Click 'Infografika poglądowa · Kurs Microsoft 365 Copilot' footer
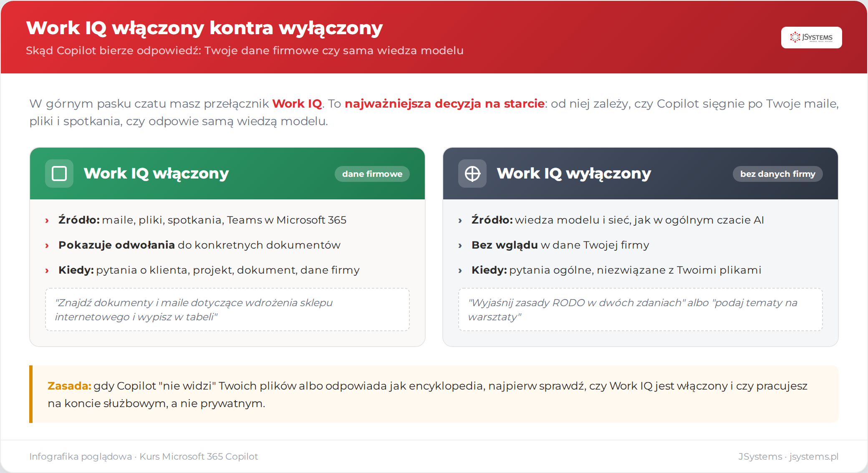868x473 pixels. coord(144,456)
